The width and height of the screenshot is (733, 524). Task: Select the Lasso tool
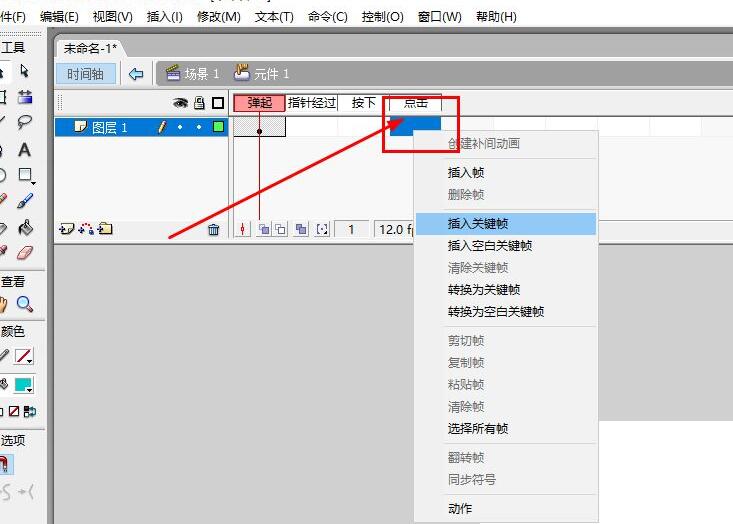click(x=24, y=122)
